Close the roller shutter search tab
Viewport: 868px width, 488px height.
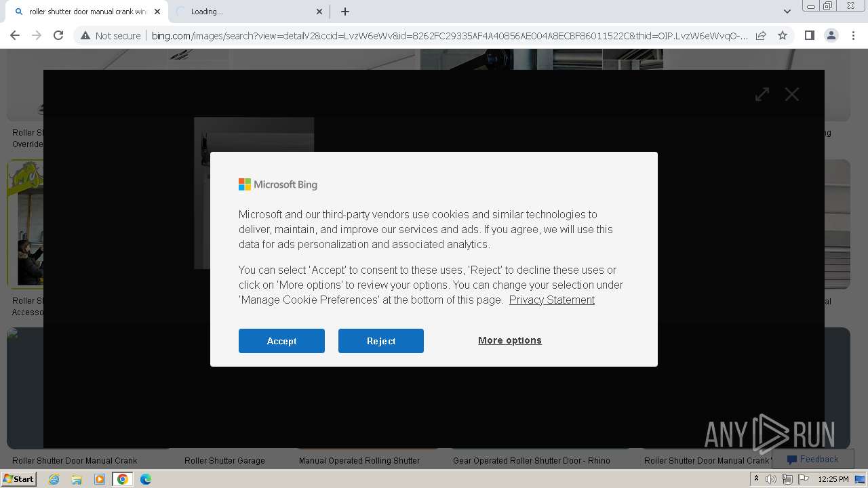coord(157,12)
